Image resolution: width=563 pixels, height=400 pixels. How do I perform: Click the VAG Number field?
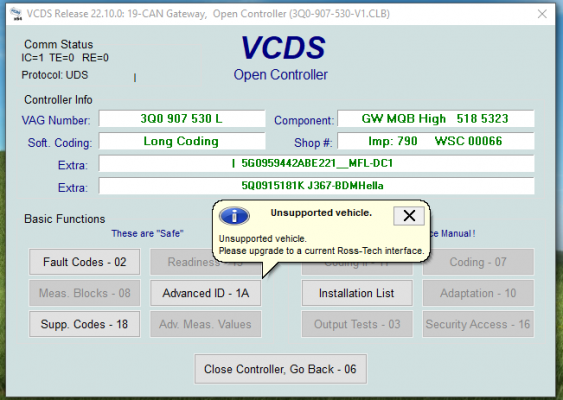[x=182, y=119]
